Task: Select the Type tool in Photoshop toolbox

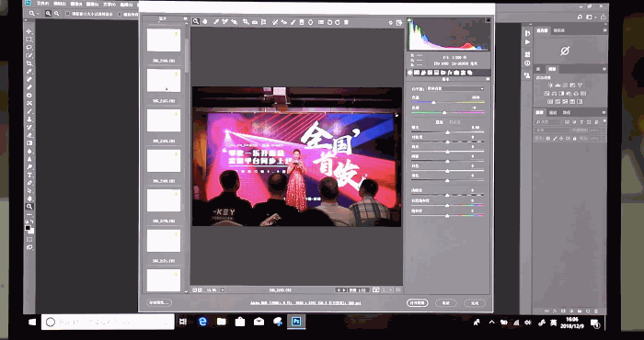Action: tap(29, 176)
